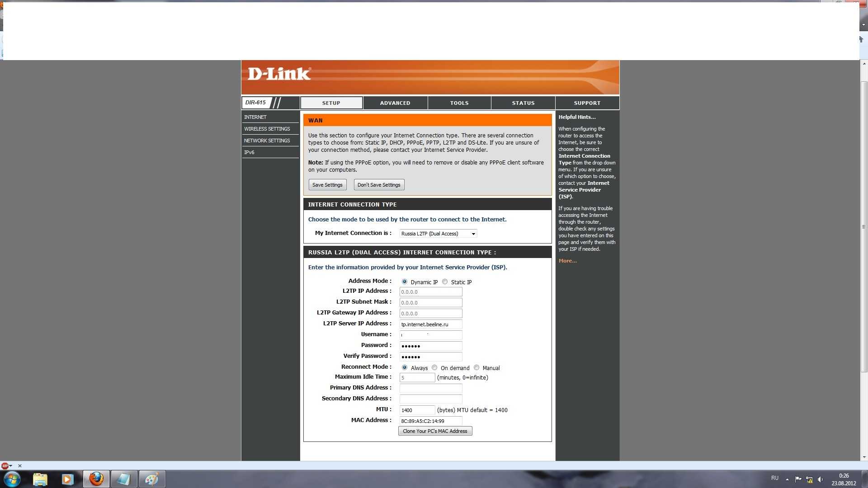Open the STATUS tab
The height and width of the screenshot is (488, 868).
(523, 103)
